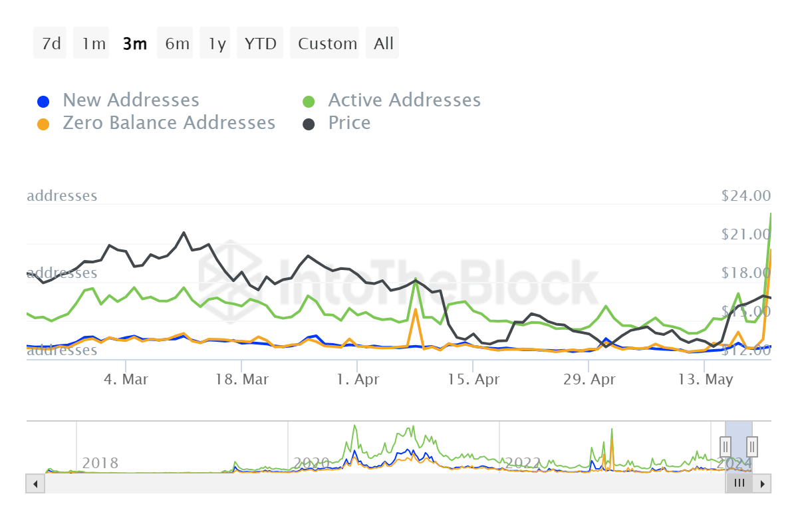Show All historical data
This screenshot has height=532, width=798.
(x=382, y=43)
